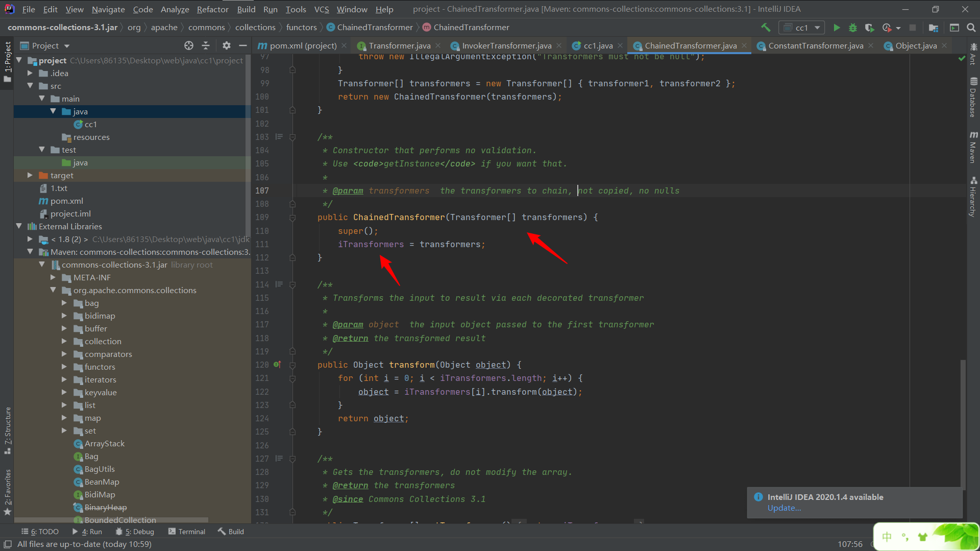Toggle tool window bars icon in status bar
This screenshot has height=551, width=980.
[8, 544]
